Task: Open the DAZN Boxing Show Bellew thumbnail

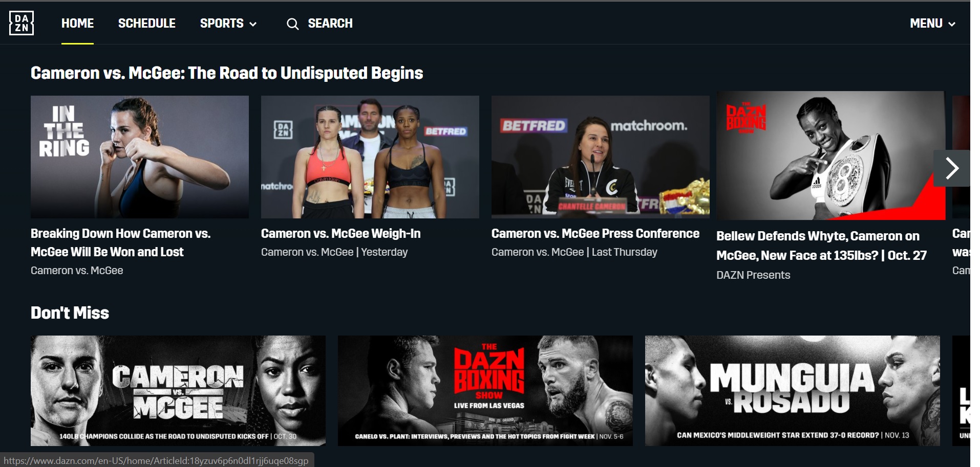Action: 830,155
